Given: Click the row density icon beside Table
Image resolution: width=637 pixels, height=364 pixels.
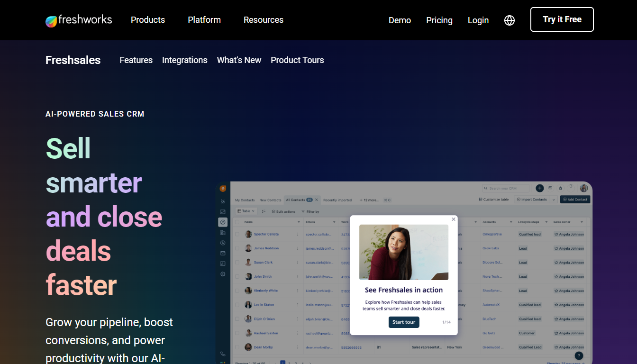Looking at the screenshot, I should tap(264, 211).
